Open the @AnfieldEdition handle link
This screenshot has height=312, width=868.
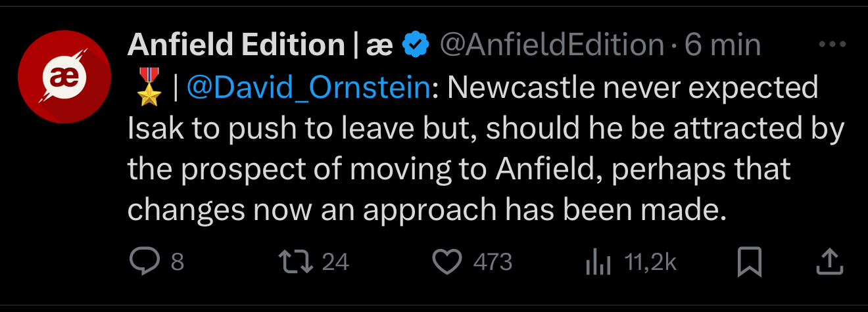(551, 45)
